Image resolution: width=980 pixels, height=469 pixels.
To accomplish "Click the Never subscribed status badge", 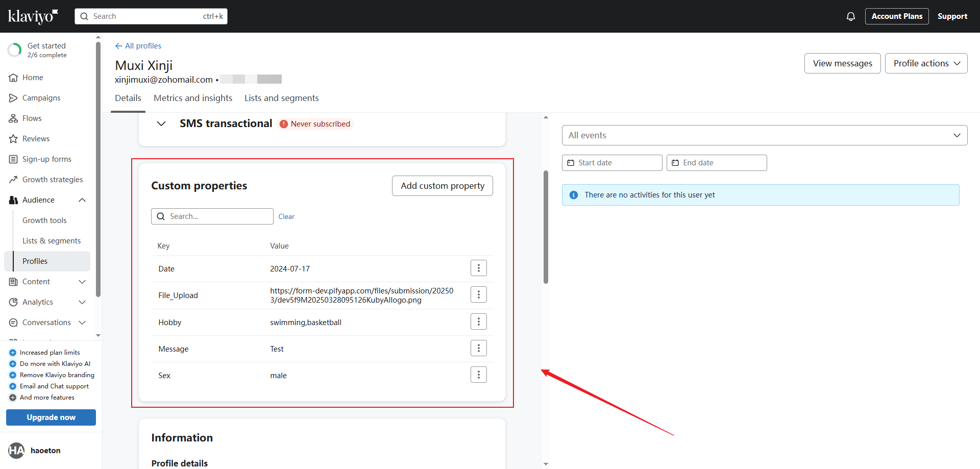I will point(316,124).
